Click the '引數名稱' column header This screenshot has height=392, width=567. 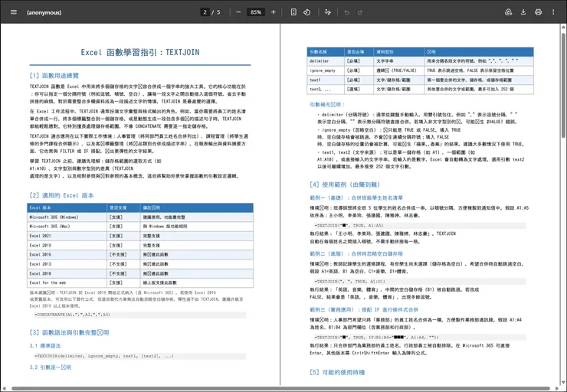pyautogui.click(x=326, y=51)
